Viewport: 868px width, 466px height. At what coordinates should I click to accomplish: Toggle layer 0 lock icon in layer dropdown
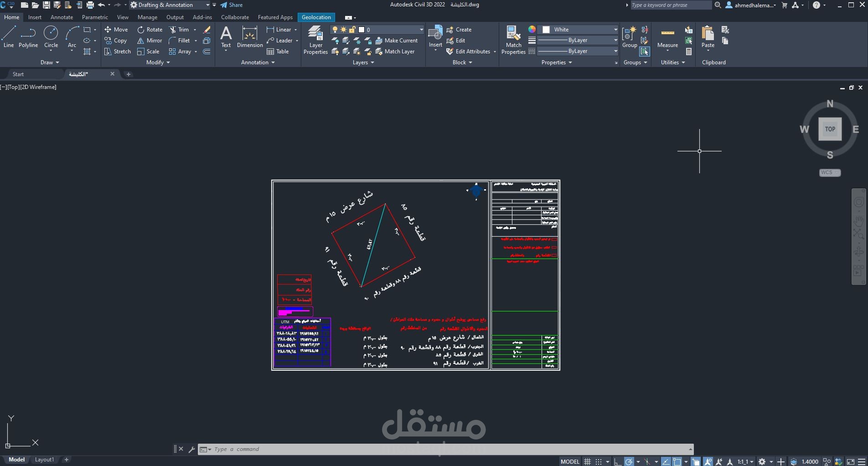click(x=352, y=29)
